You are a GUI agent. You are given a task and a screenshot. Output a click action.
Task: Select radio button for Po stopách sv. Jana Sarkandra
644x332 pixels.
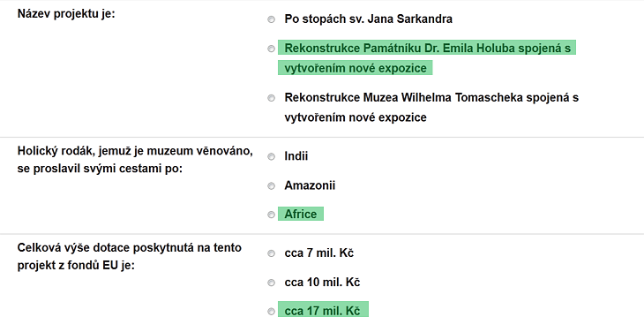271,19
